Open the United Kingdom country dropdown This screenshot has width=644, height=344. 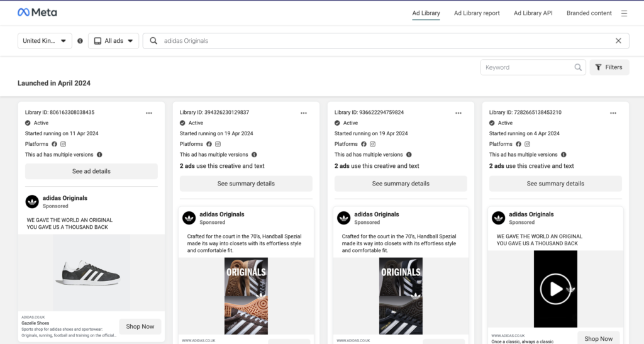click(45, 41)
